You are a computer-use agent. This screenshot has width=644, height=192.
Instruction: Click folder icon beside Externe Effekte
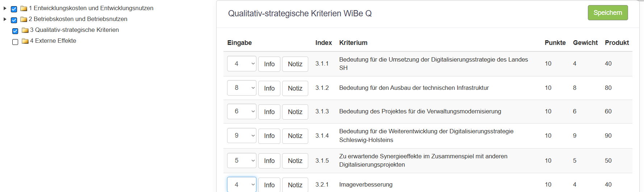(x=25, y=41)
